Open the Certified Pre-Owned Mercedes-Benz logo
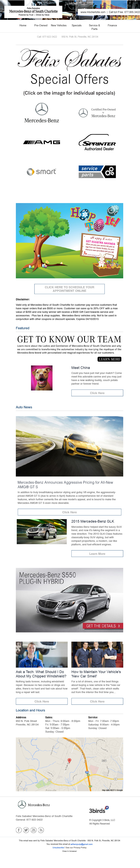Screen dimensions: 140x868 click(97, 113)
